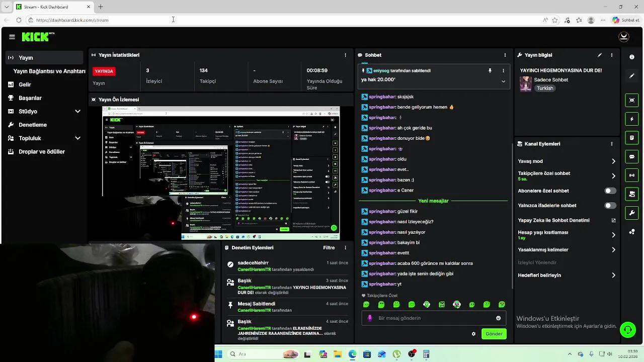644x362 pixels.
Task: Toggle Yalnızca ifadelerle sohbet switch
Action: (x=610, y=206)
